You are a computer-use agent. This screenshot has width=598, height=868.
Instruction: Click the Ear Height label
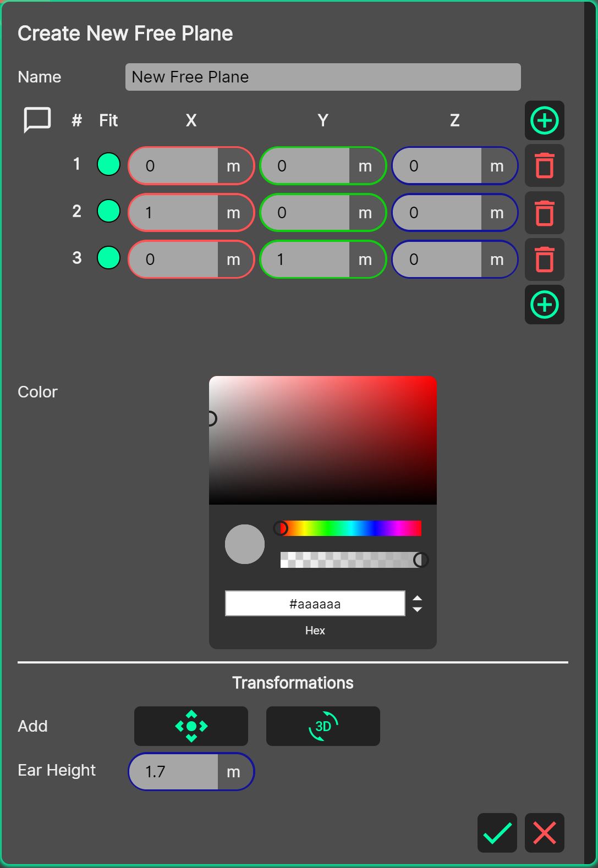tap(57, 771)
